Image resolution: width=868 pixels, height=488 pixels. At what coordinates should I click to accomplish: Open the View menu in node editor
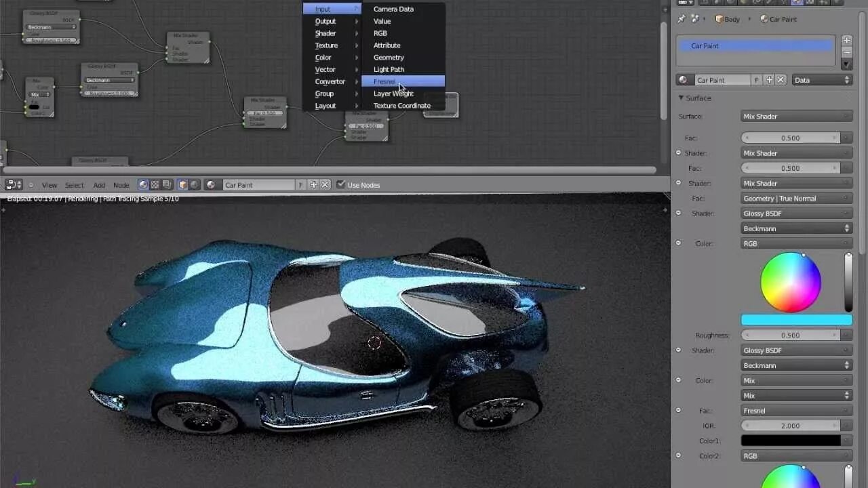50,185
